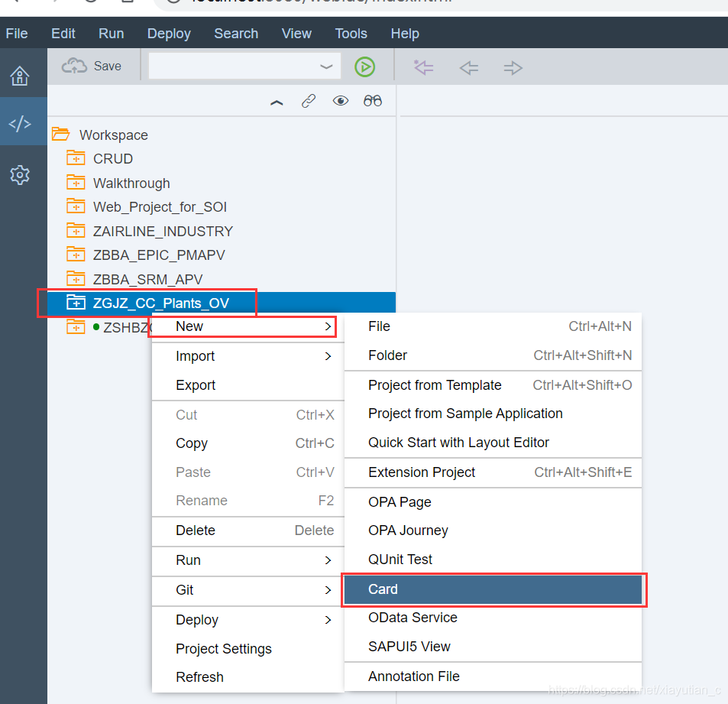Click Project Settings in context menu
The image size is (728, 704).
click(223, 649)
